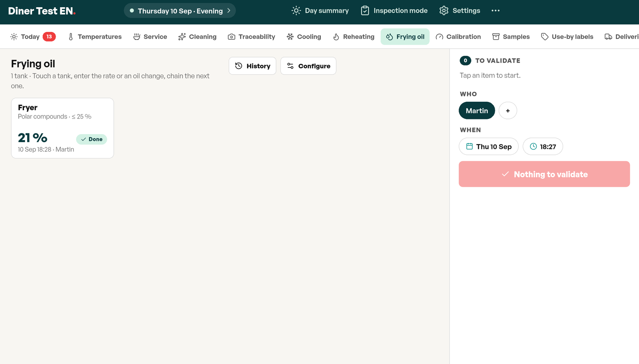This screenshot has height=364, width=639.
Task: Click the red 13 badge on Today
Action: 49,37
